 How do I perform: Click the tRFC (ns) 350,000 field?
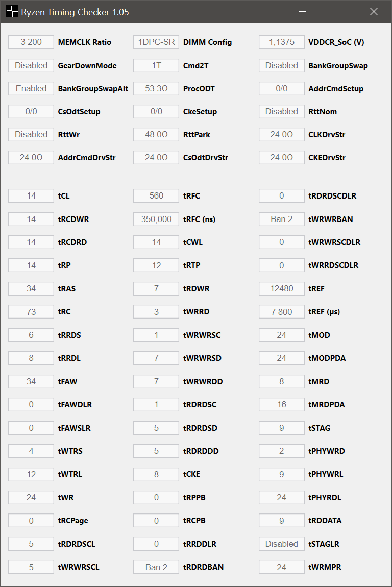click(x=156, y=219)
